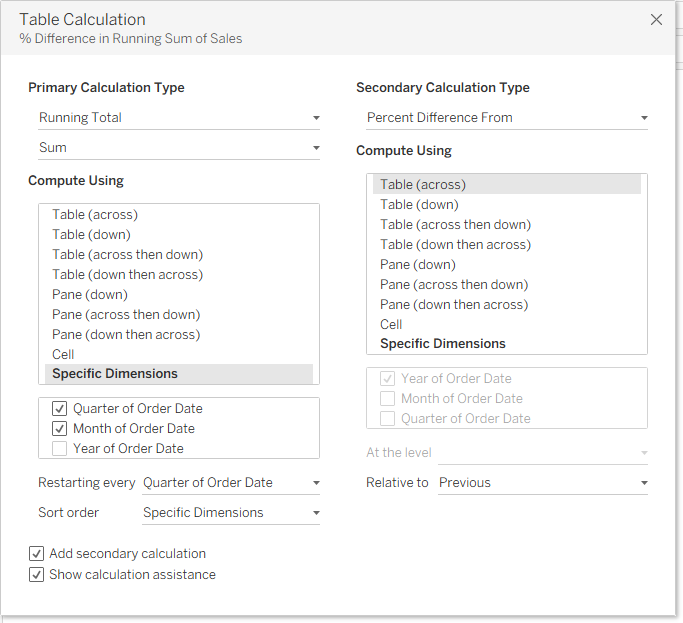Viewport: 683px width, 623px height.
Task: Uncheck Quarter of Order Date in primary list
Action: (60, 409)
